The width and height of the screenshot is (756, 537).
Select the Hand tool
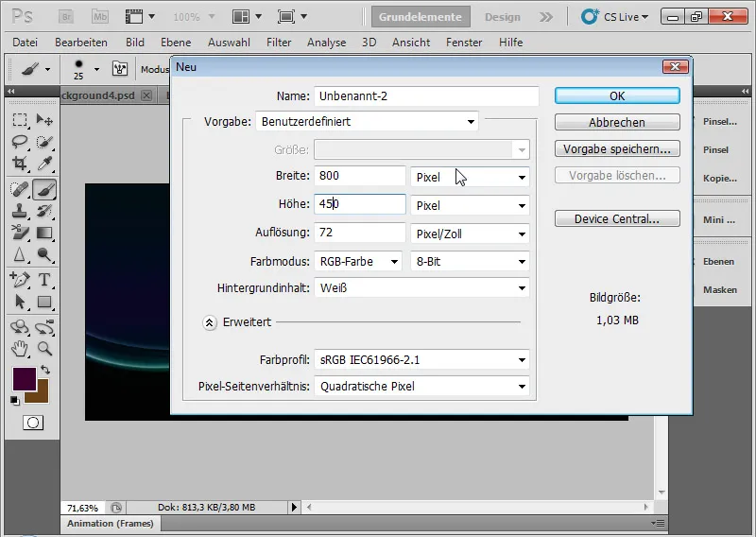pos(19,348)
